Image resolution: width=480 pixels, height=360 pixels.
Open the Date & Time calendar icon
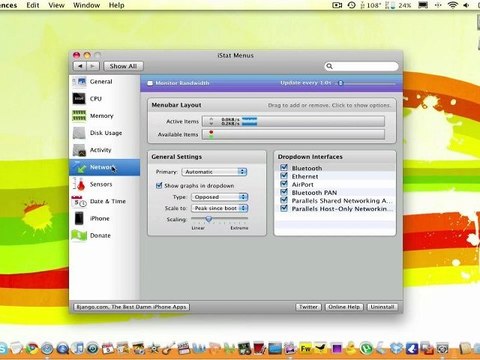pyautogui.click(x=79, y=201)
